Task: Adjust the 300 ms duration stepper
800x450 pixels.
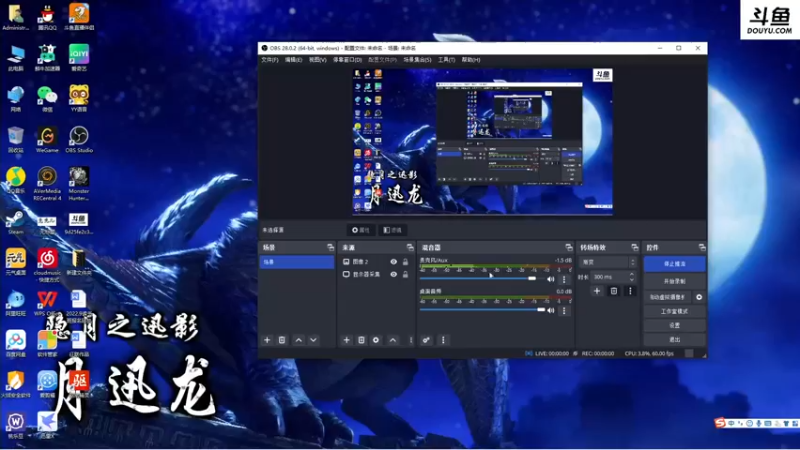Action: pos(631,277)
